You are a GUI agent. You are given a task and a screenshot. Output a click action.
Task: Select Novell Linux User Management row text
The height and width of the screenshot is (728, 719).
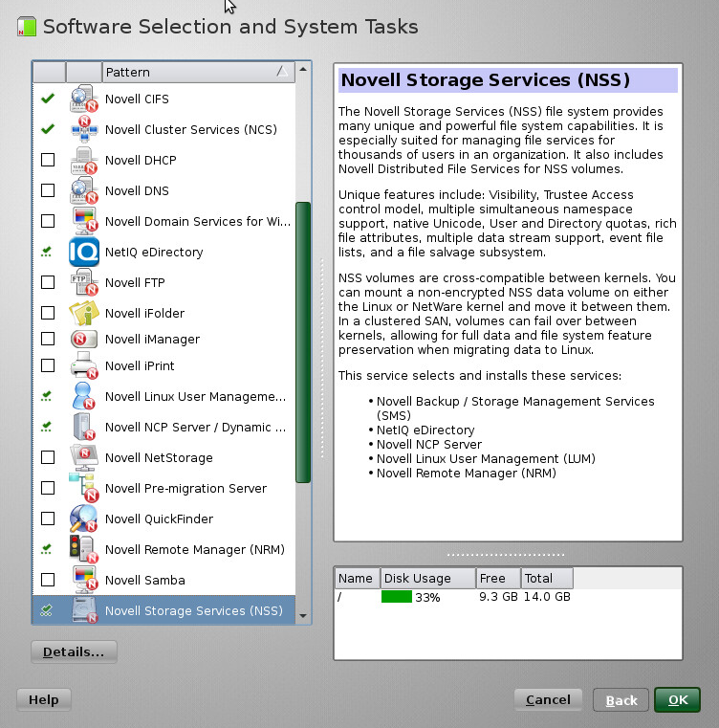click(x=195, y=396)
